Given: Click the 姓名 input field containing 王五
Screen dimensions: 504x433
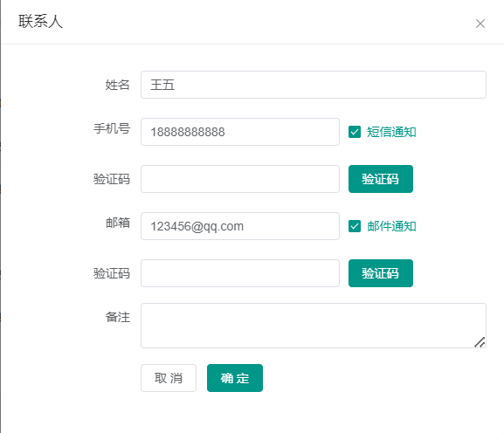Looking at the screenshot, I should click(x=314, y=85).
